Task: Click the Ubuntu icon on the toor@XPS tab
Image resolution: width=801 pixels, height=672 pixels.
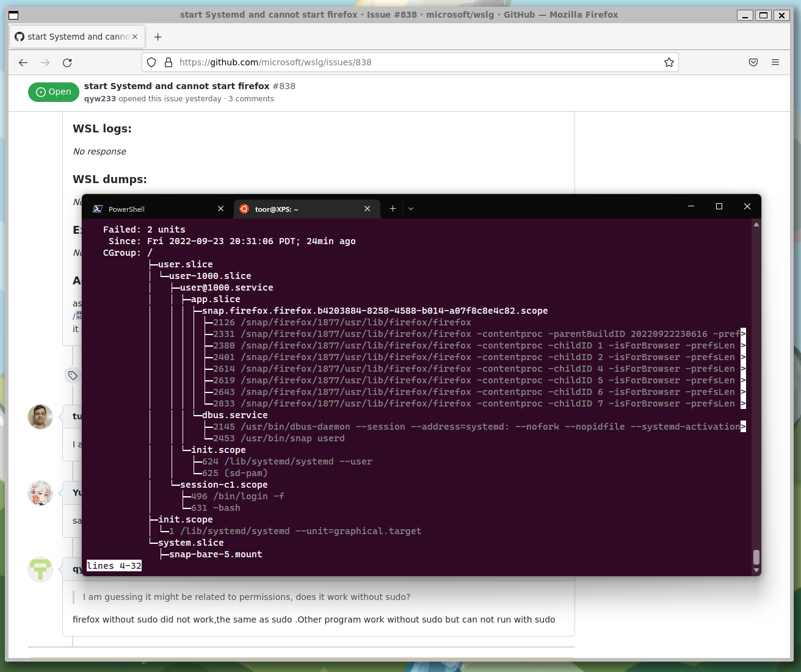Action: (244, 209)
